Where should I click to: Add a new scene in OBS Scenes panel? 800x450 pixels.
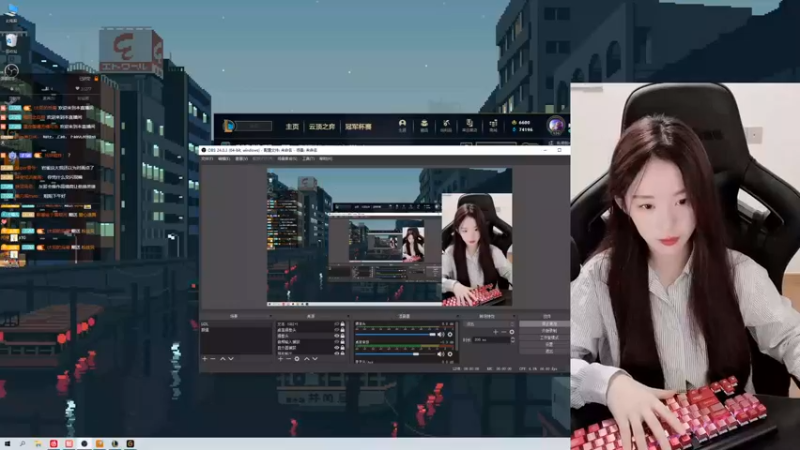click(205, 359)
